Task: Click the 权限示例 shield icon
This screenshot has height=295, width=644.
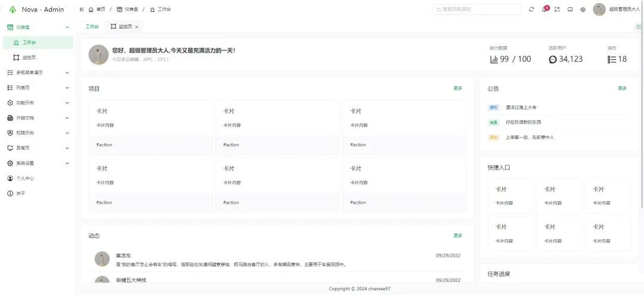Action: 10,133
